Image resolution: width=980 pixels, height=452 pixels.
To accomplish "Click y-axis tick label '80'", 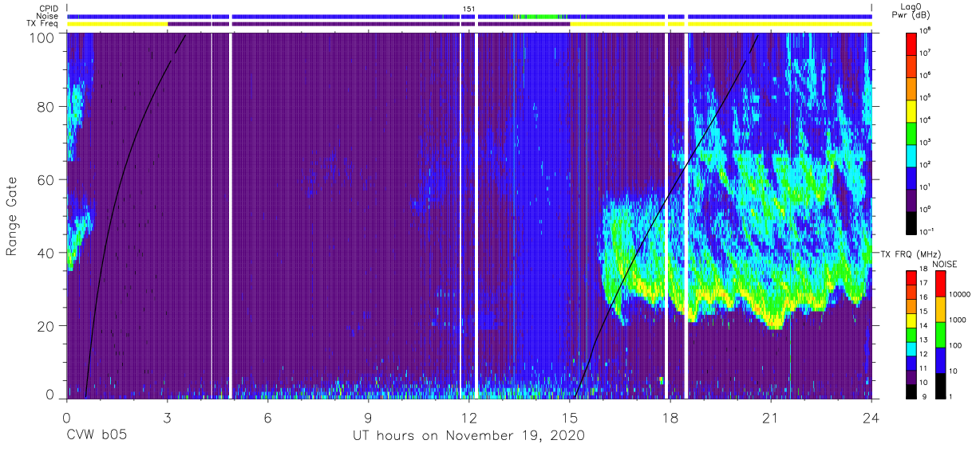I will click(46, 107).
